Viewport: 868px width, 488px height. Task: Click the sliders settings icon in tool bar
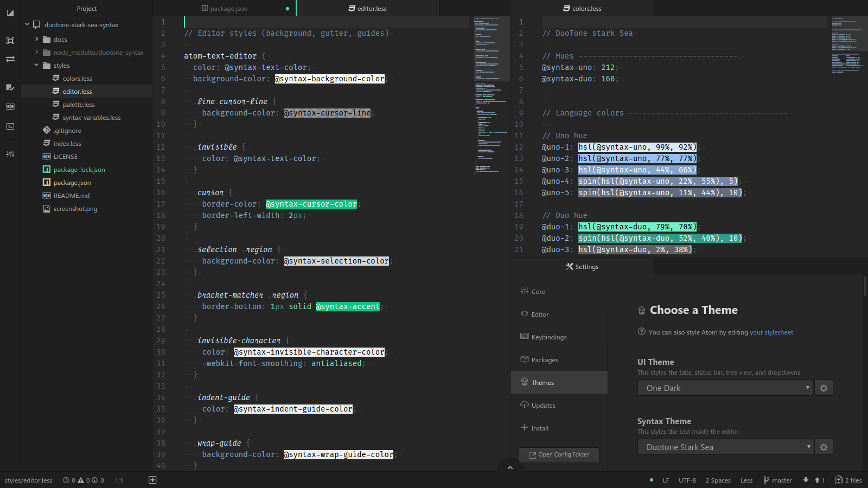pos(10,154)
